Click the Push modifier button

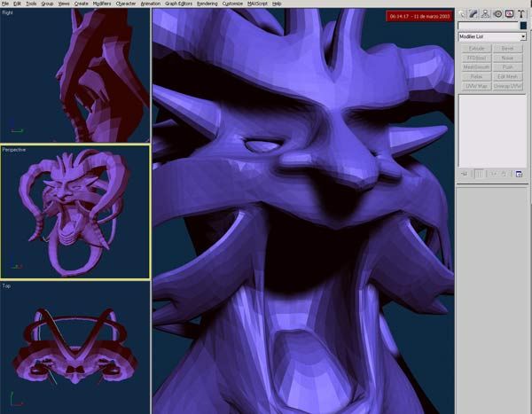tap(507, 67)
